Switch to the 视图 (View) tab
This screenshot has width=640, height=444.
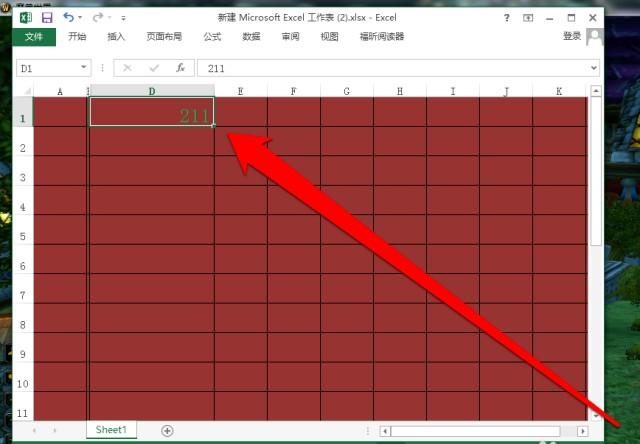tap(329, 37)
